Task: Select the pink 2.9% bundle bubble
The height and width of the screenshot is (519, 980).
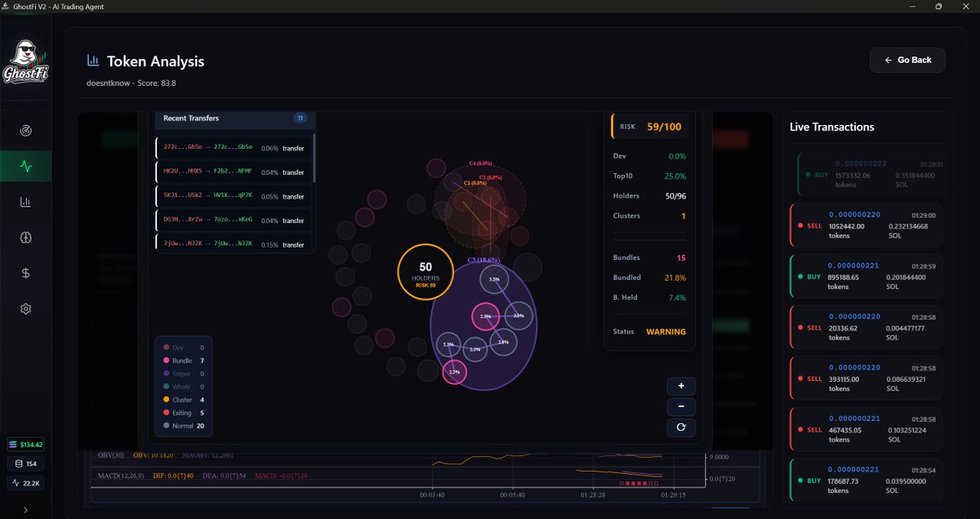Action: click(486, 316)
